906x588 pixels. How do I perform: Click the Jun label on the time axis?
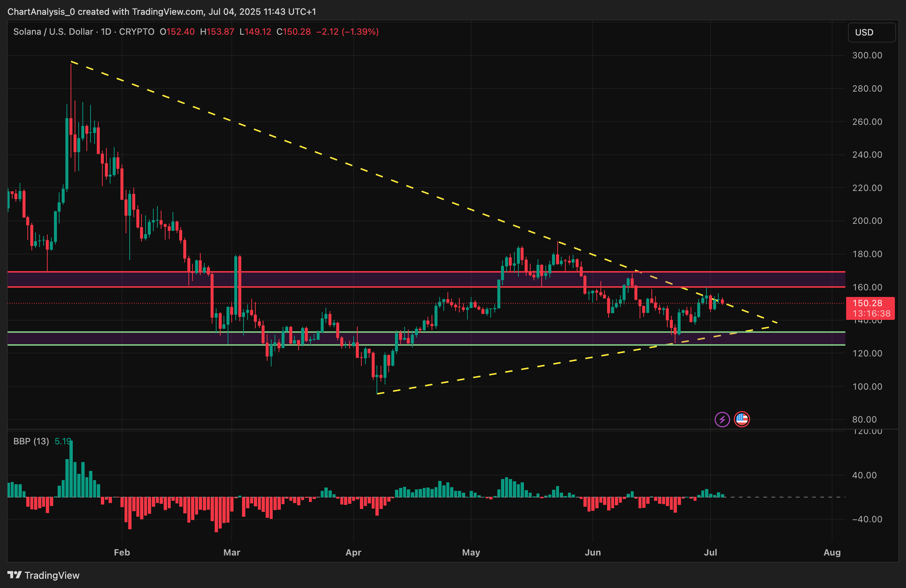(593, 552)
